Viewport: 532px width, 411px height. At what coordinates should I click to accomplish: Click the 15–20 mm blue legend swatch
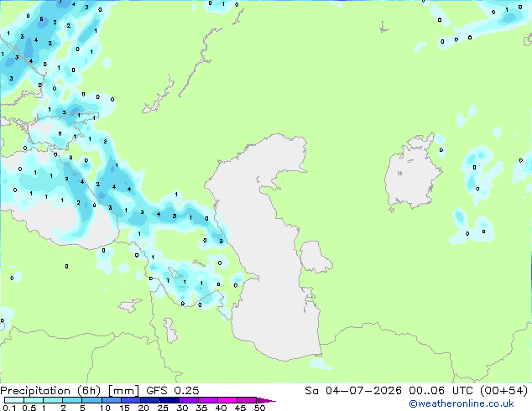click(x=131, y=400)
